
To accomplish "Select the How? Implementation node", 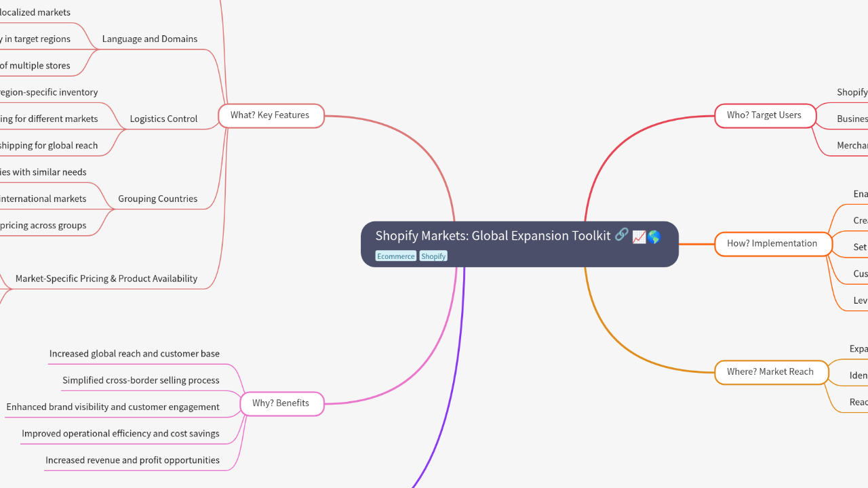I will click(772, 243).
